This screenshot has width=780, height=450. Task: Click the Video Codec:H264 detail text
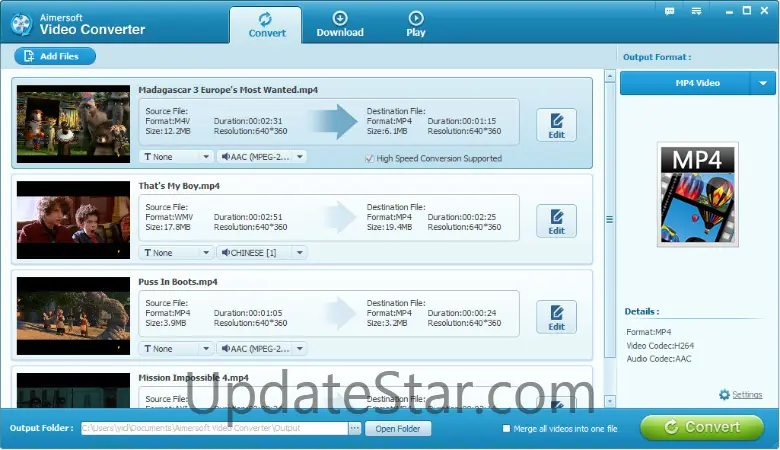(x=660, y=346)
